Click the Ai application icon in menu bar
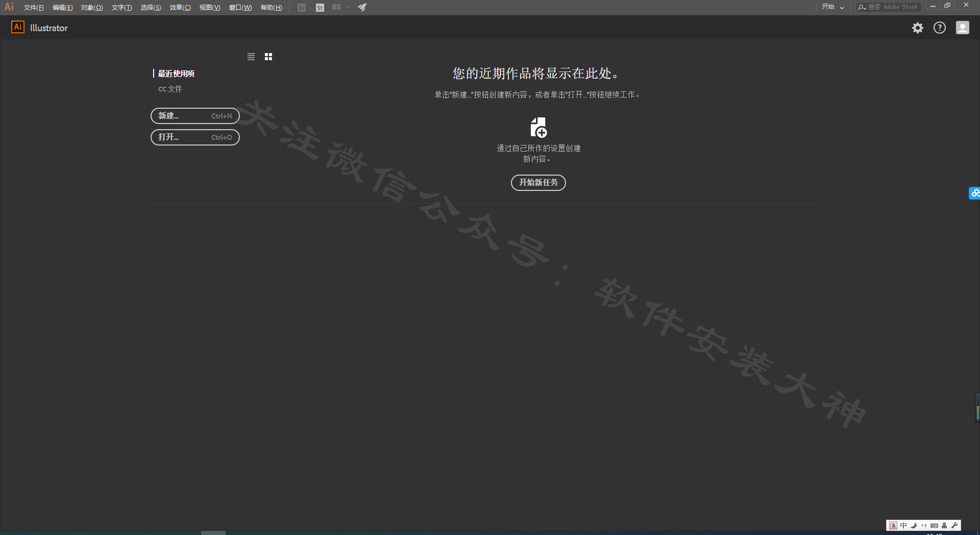Image resolution: width=980 pixels, height=535 pixels. [9, 7]
